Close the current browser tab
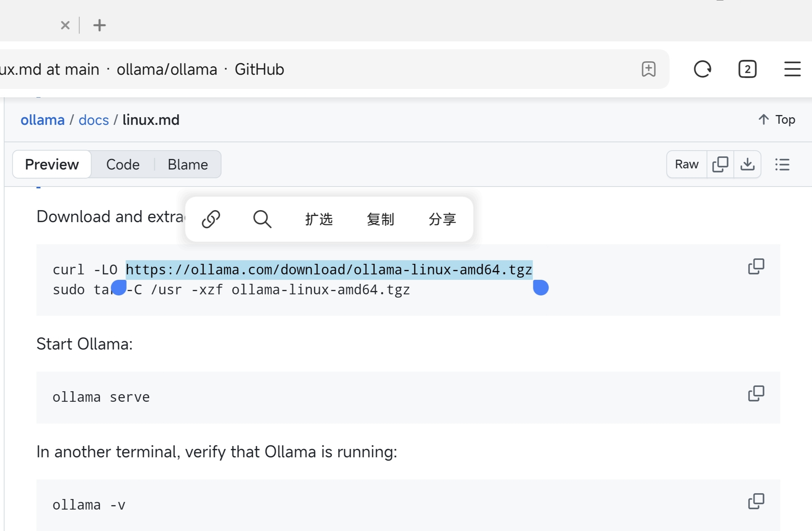The image size is (812, 531). click(x=65, y=25)
